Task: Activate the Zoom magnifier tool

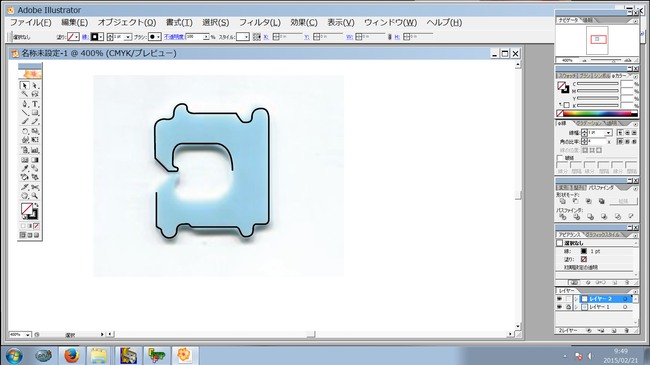Action: (35, 196)
